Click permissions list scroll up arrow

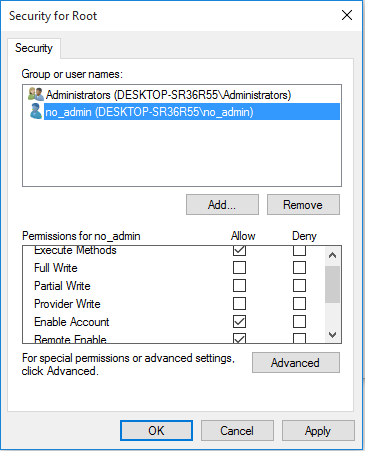[332, 256]
